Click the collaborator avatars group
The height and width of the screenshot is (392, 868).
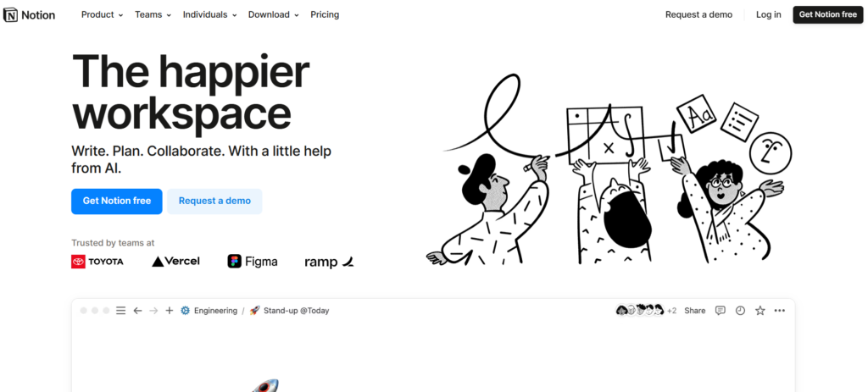click(x=646, y=311)
